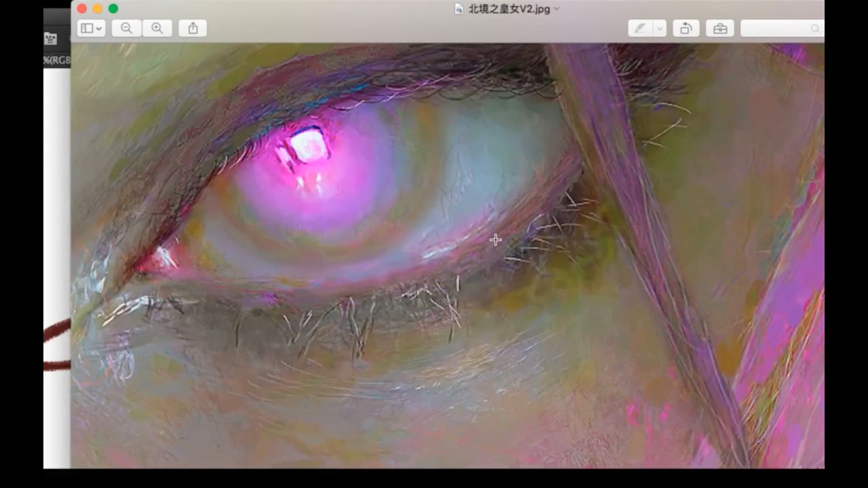Close the Preview window with red button
The height and width of the screenshot is (488, 868).
[x=82, y=9]
